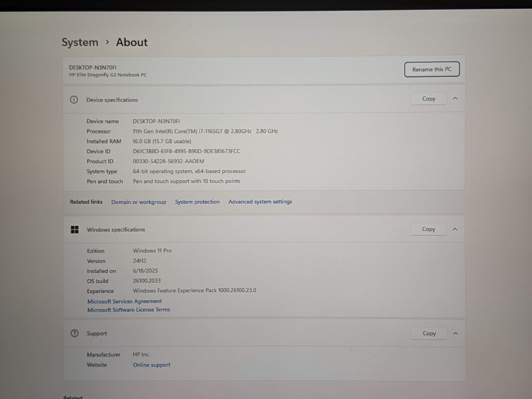The width and height of the screenshot is (532, 399).
Task: Click OS build value 26100.2033
Action: (x=147, y=281)
